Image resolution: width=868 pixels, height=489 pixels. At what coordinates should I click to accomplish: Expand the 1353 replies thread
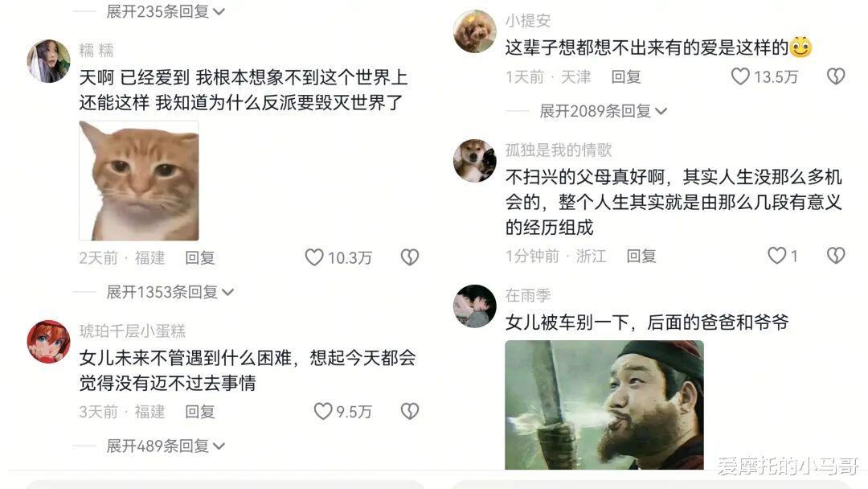coord(170,292)
